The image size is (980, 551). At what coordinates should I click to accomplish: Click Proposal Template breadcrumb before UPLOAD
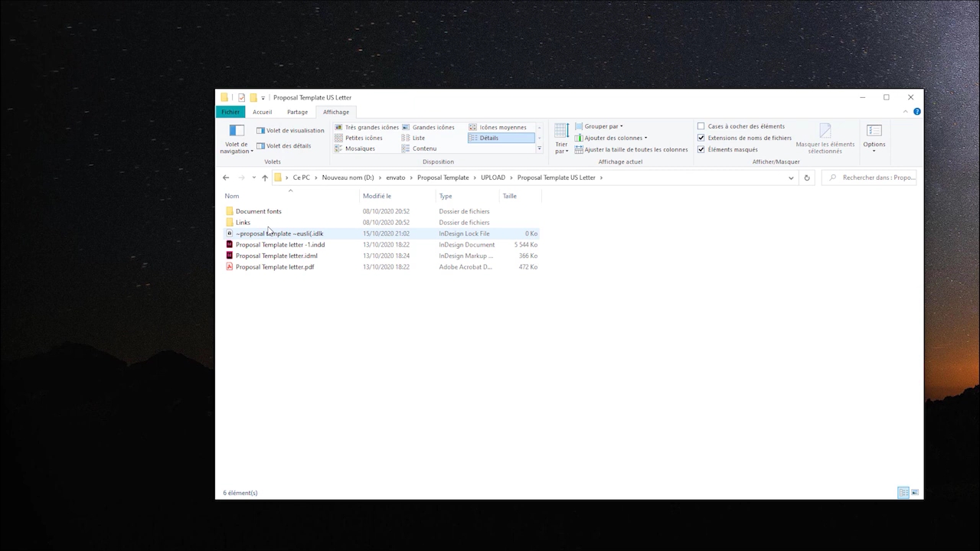click(443, 178)
